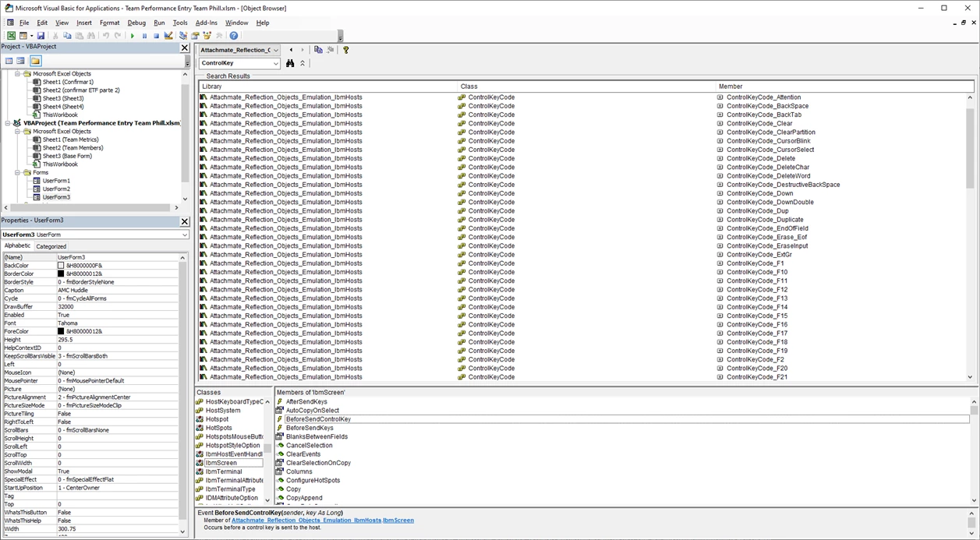Image resolution: width=980 pixels, height=540 pixels.
Task: Toggle Design Mode icon
Action: tap(168, 36)
